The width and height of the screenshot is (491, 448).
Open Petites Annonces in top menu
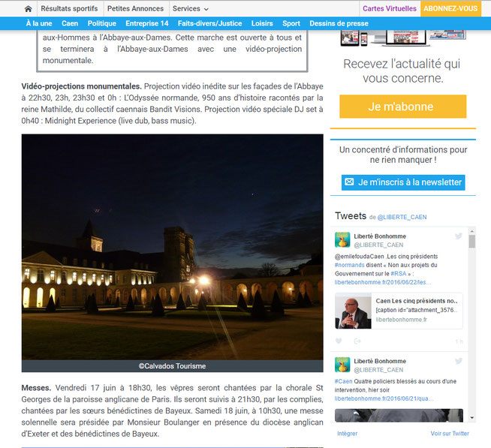[135, 9]
